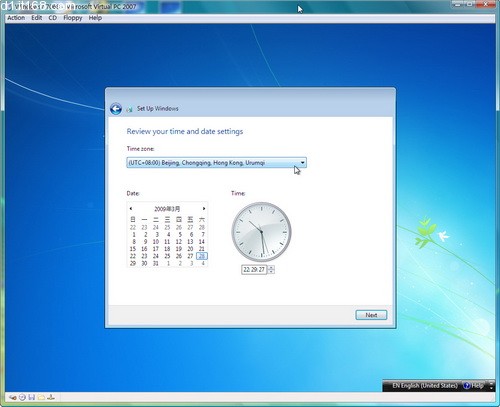Screen dimensions: 500x407
Task: Go back using the blue arrow button
Action: coord(116,109)
